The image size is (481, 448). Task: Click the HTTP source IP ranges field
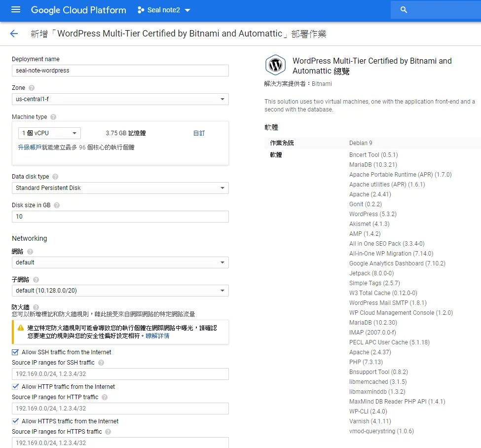120,409
